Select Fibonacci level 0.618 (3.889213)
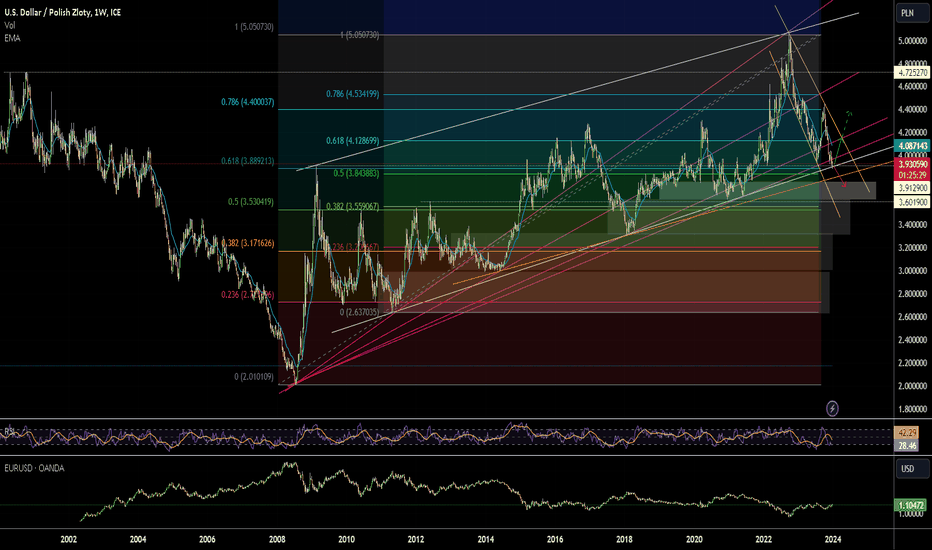The image size is (932, 550). 247,161
